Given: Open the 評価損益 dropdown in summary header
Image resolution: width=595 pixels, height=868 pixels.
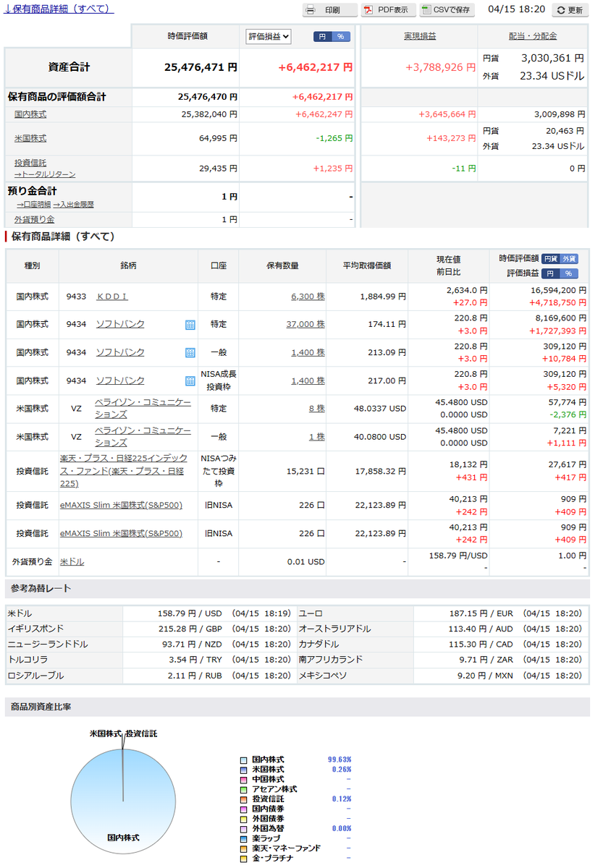Looking at the screenshot, I should (269, 36).
